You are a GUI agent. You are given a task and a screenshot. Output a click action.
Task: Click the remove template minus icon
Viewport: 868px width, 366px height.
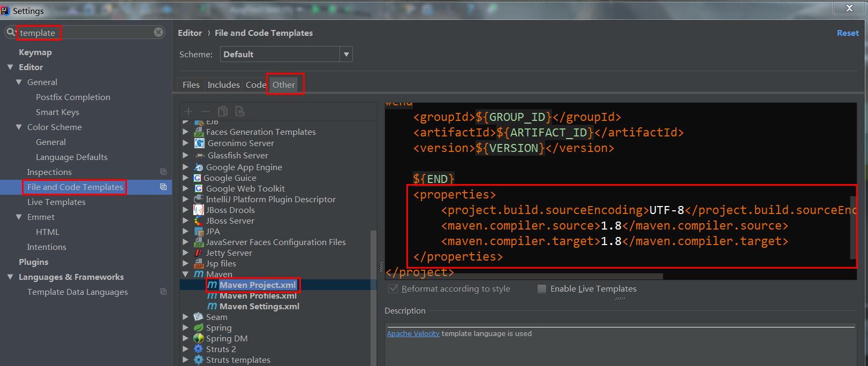[206, 111]
